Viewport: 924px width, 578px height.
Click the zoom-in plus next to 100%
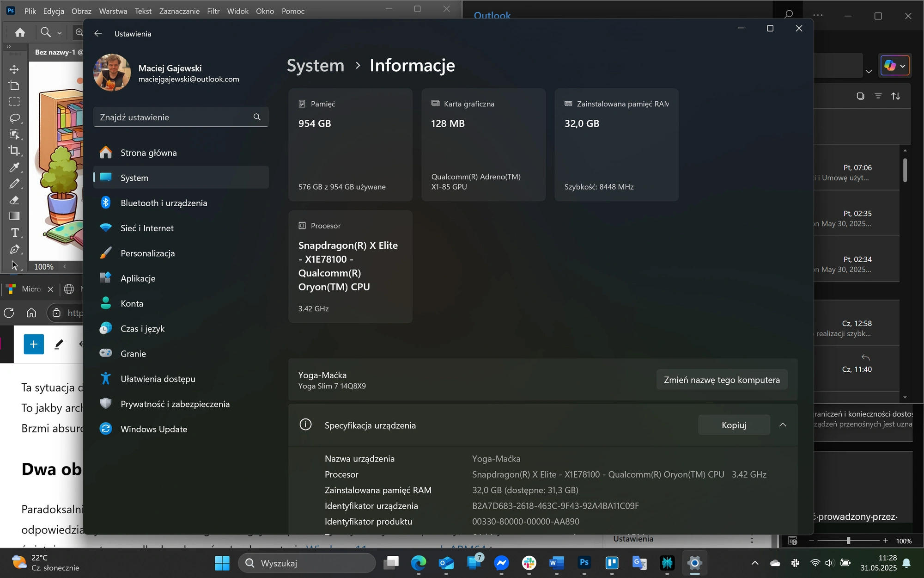(x=885, y=541)
